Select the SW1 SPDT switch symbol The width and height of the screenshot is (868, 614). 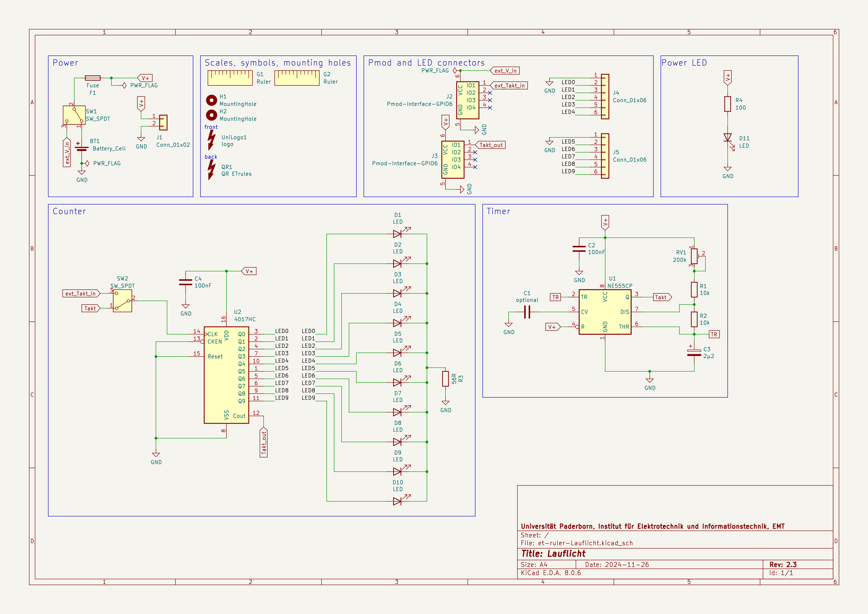click(74, 115)
